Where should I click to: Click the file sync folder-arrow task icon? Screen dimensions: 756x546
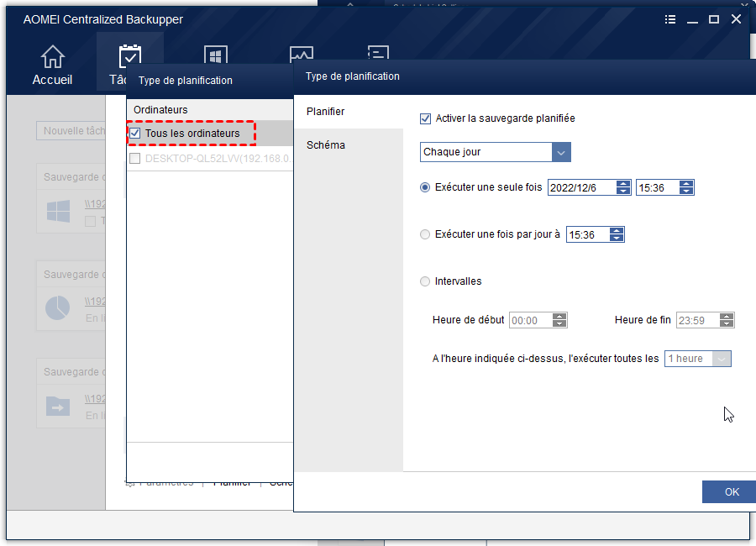click(58, 406)
